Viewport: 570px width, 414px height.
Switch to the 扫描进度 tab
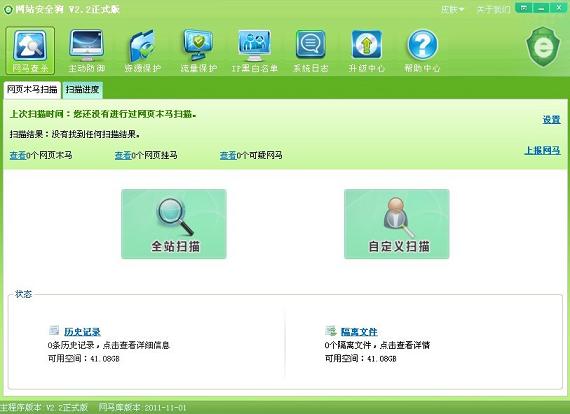coord(83,89)
